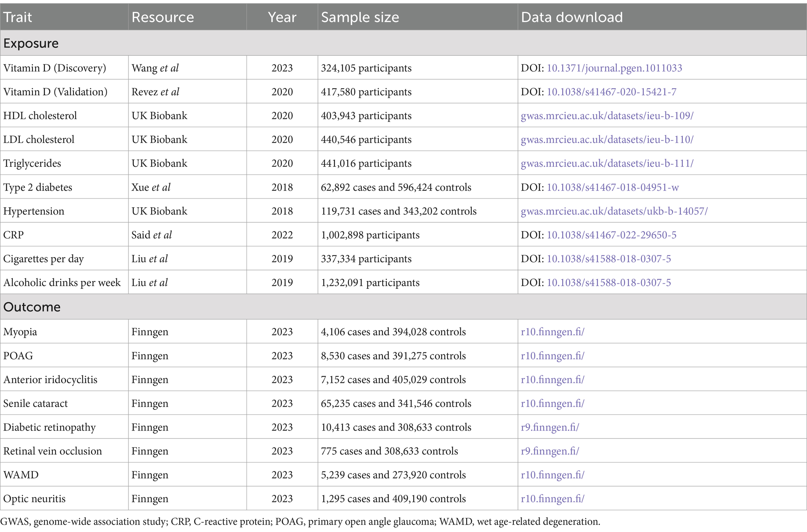Click the Data download column header

[x=662, y=17]
